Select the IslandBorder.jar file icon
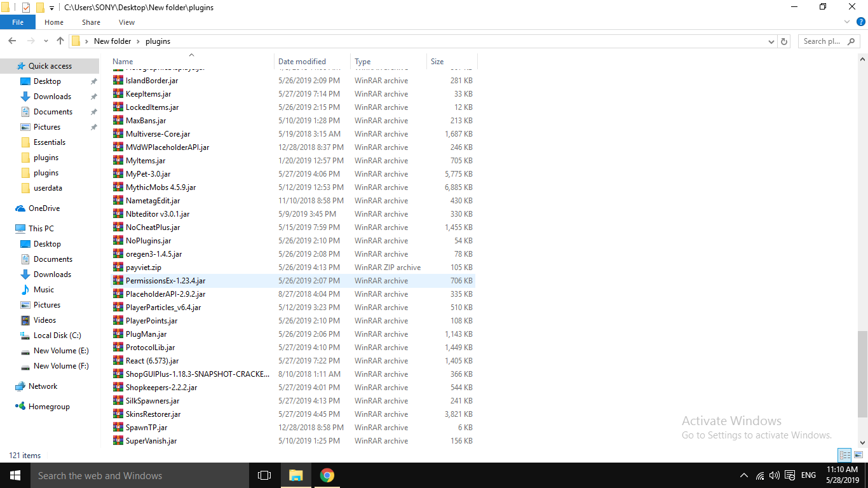The image size is (868, 488). click(x=118, y=81)
